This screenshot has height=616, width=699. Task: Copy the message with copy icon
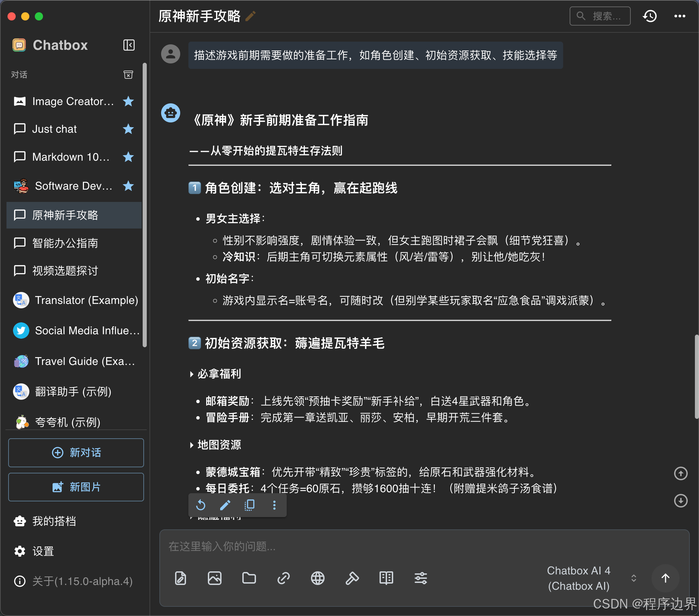click(x=249, y=505)
